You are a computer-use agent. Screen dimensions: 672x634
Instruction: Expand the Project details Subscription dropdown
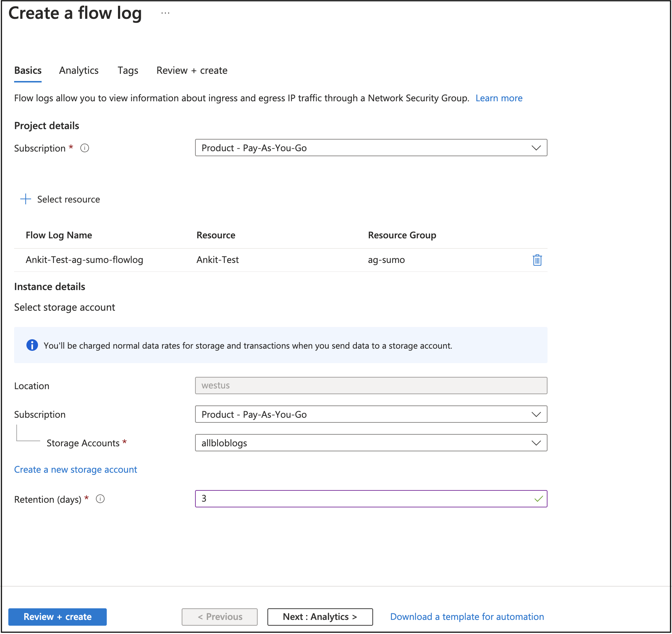[371, 148]
